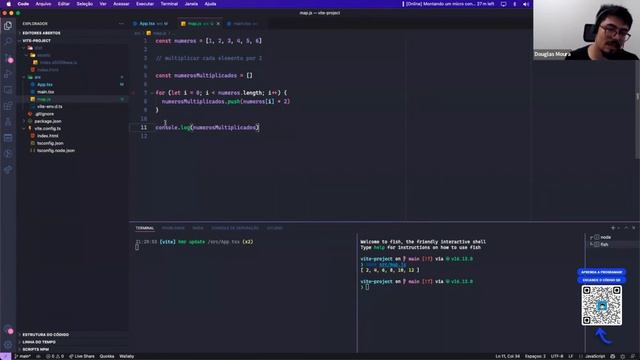Viewport: 640px width, 360px height.
Task: Click the JavaScript language mode in the status bar
Action: pos(595,356)
